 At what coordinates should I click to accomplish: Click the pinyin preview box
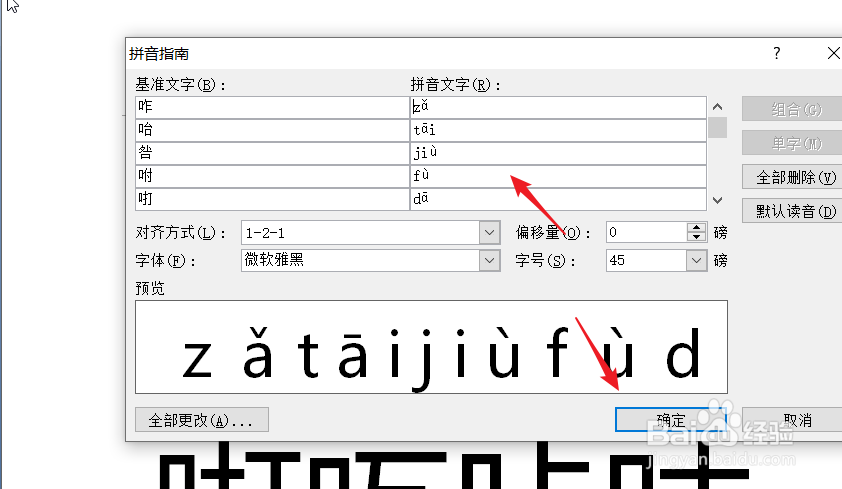point(431,347)
